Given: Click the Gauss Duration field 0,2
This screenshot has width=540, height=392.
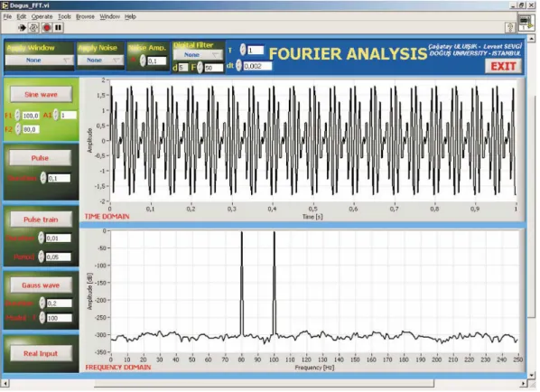Looking at the screenshot, I should click(60, 303).
